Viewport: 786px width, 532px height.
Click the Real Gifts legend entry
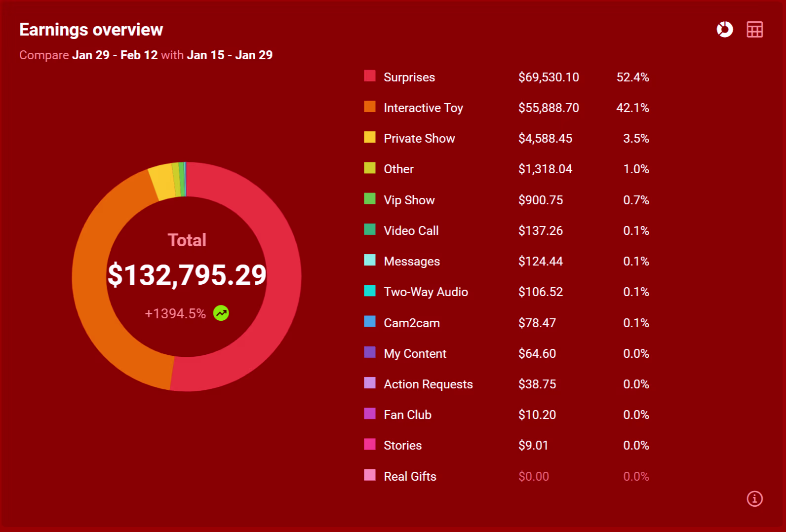(x=410, y=476)
